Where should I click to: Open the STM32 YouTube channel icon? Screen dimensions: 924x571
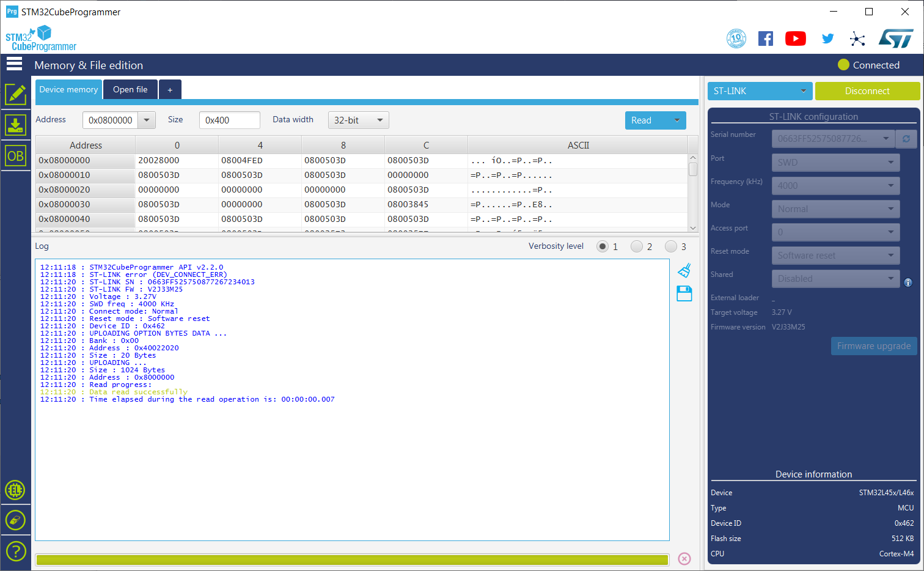[x=795, y=38]
